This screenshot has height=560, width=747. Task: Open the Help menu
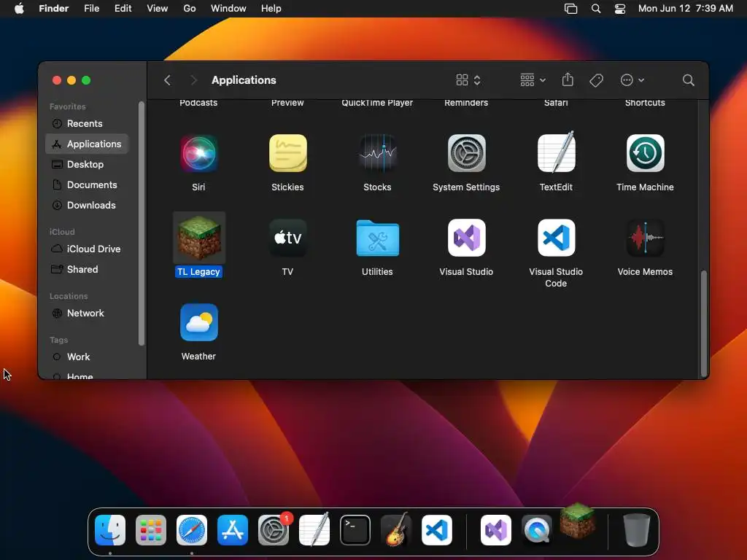[x=271, y=9]
